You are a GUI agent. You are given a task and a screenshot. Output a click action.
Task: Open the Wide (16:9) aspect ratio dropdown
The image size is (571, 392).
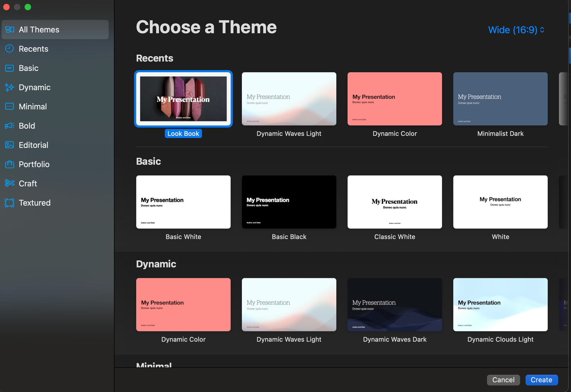(x=516, y=30)
